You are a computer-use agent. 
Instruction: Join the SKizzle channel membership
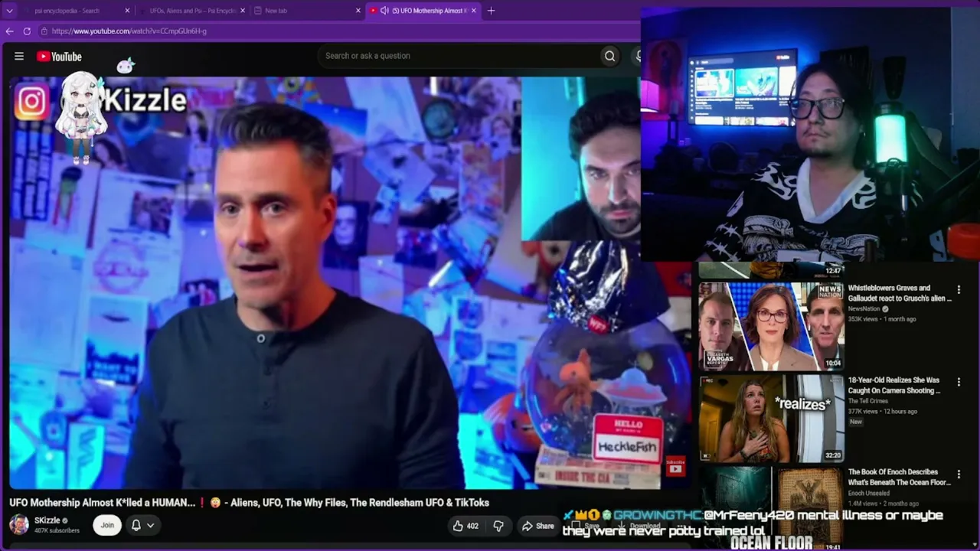point(107,525)
